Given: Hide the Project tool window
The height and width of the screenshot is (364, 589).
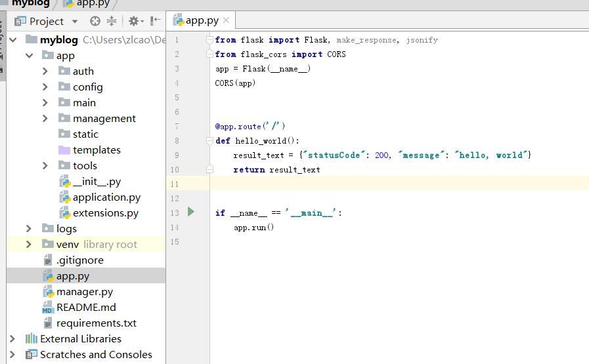Looking at the screenshot, I should [x=155, y=21].
